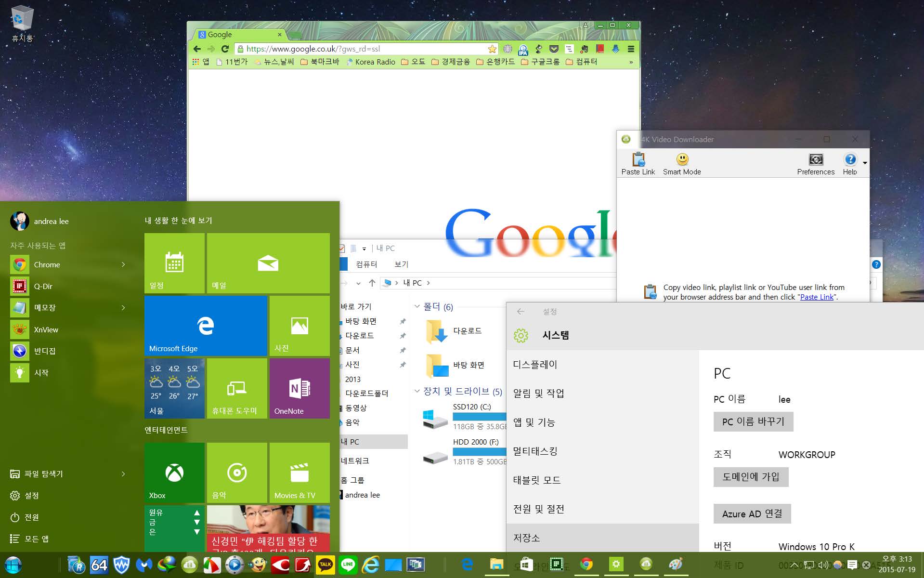Collapse the 폴더 (6) group

pyautogui.click(x=417, y=306)
